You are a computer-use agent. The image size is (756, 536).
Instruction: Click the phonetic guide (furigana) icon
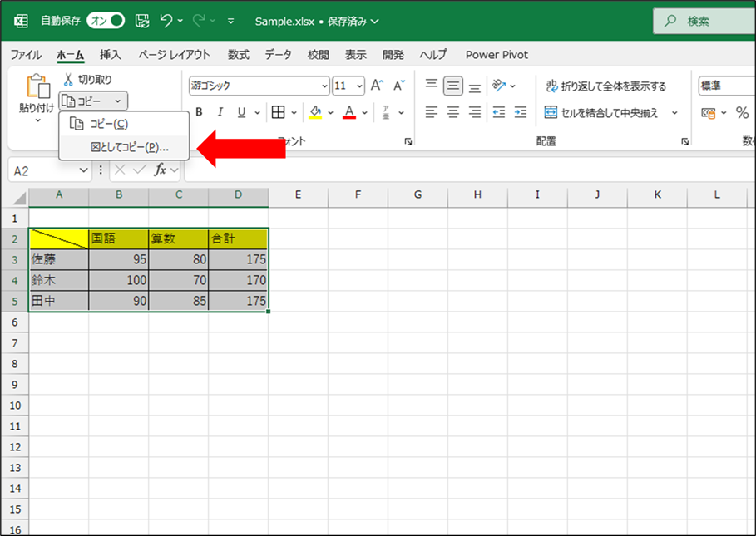tap(386, 112)
